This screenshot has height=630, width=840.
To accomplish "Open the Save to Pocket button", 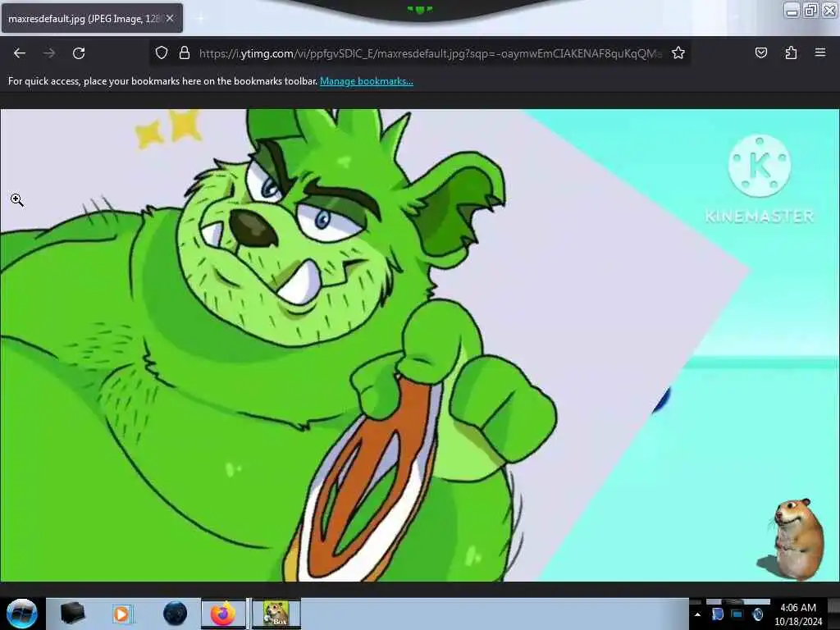I will [x=760, y=52].
